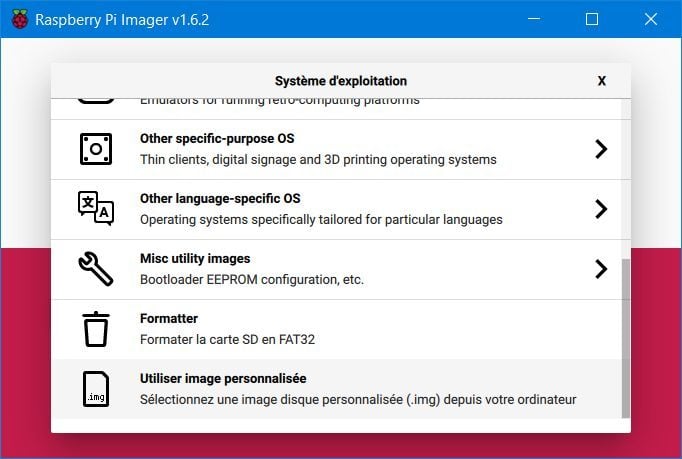Open the Misc utility images entry
Image resolution: width=682 pixels, height=459 pixels.
coord(336,269)
